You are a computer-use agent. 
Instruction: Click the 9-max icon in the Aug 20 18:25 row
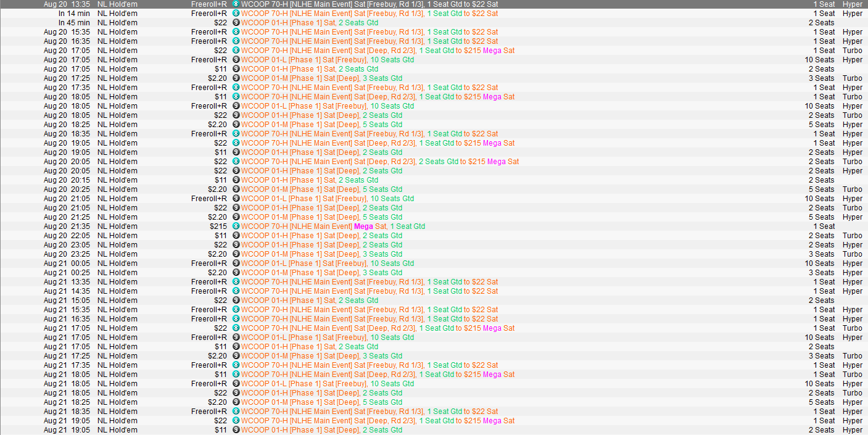tap(236, 124)
